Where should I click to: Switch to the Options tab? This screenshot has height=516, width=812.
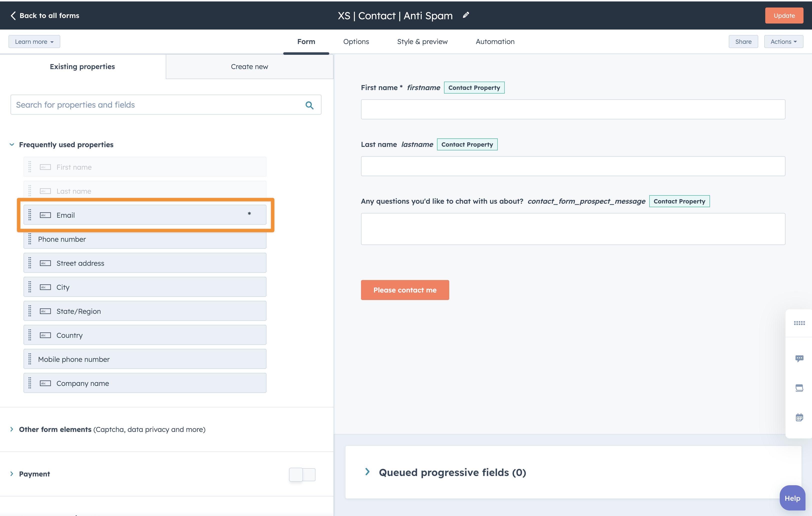(356, 42)
